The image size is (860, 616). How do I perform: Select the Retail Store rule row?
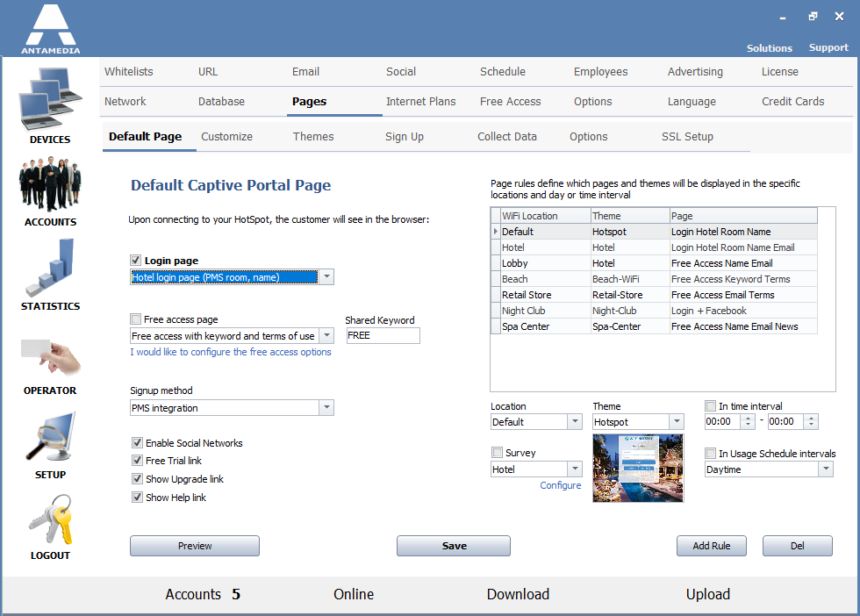(655, 295)
